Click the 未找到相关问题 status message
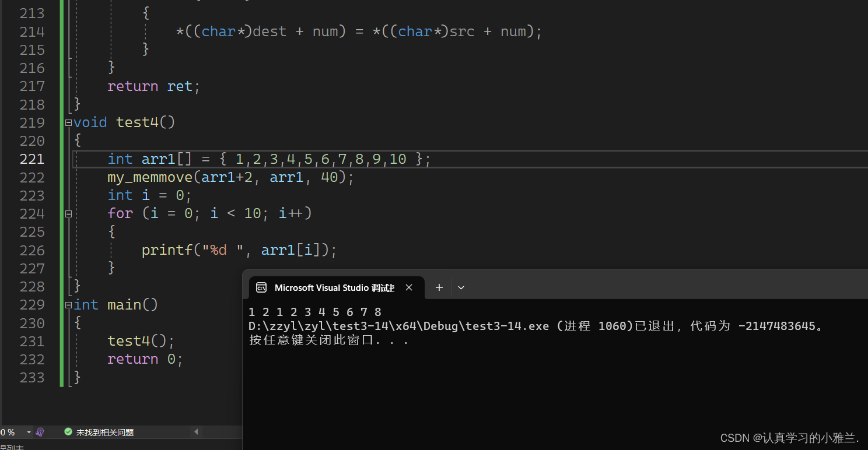This screenshot has width=868, height=450. pyautogui.click(x=105, y=432)
